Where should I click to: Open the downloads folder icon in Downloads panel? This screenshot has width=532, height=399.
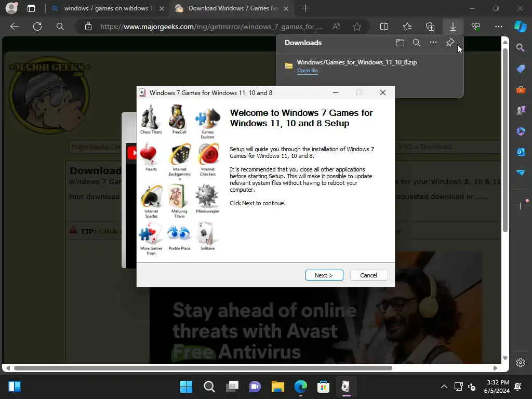[400, 43]
